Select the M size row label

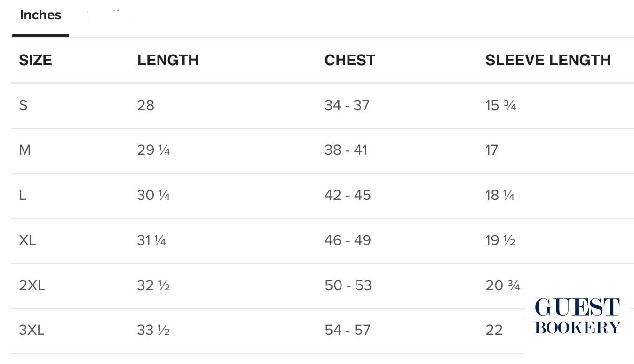[x=25, y=150]
